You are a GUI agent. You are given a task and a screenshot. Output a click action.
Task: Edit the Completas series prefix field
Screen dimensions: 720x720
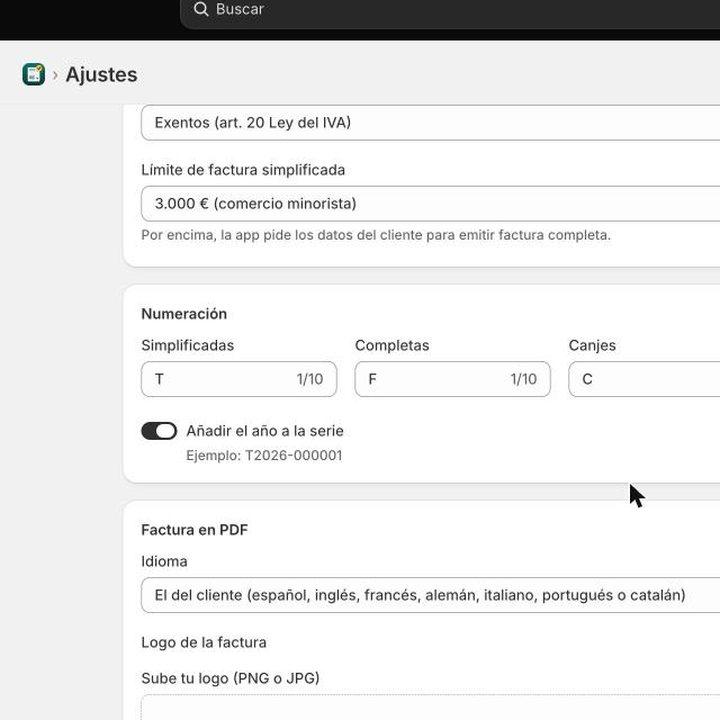pyautogui.click(x=452, y=379)
